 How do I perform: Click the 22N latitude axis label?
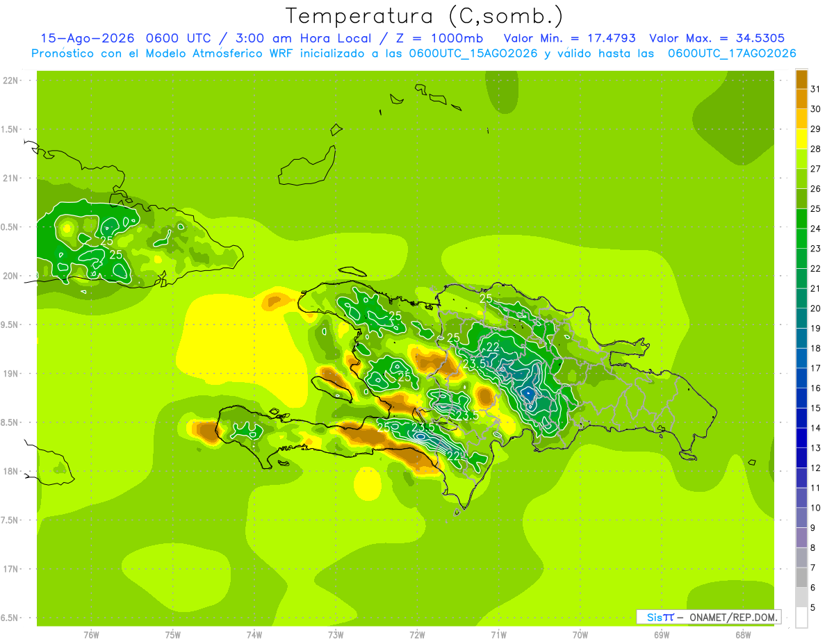[10, 81]
